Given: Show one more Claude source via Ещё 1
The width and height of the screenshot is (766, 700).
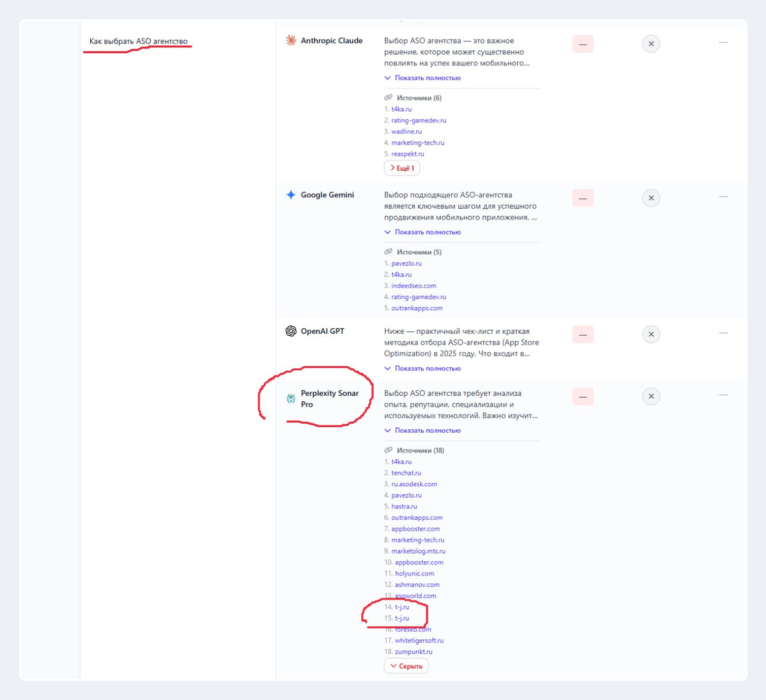Looking at the screenshot, I should (x=402, y=168).
